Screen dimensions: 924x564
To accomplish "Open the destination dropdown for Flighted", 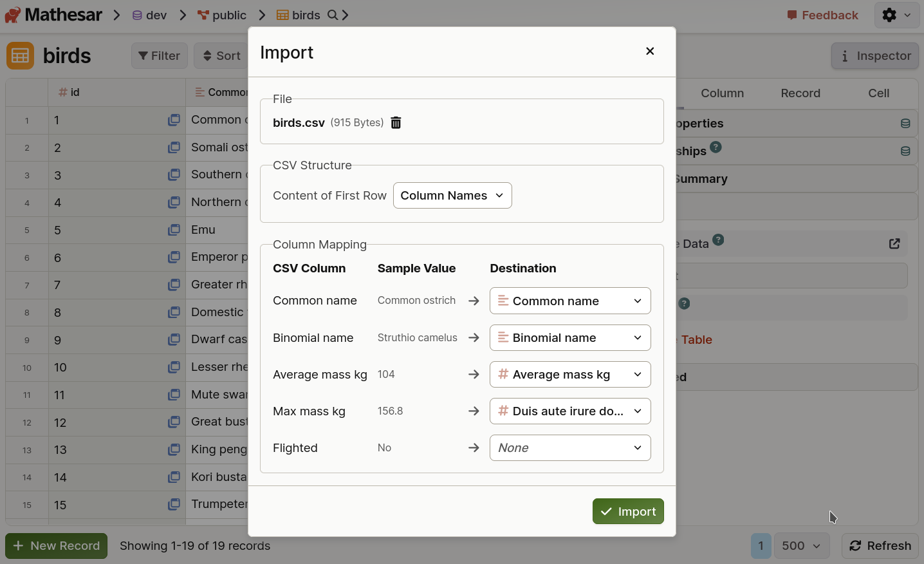I will (570, 447).
